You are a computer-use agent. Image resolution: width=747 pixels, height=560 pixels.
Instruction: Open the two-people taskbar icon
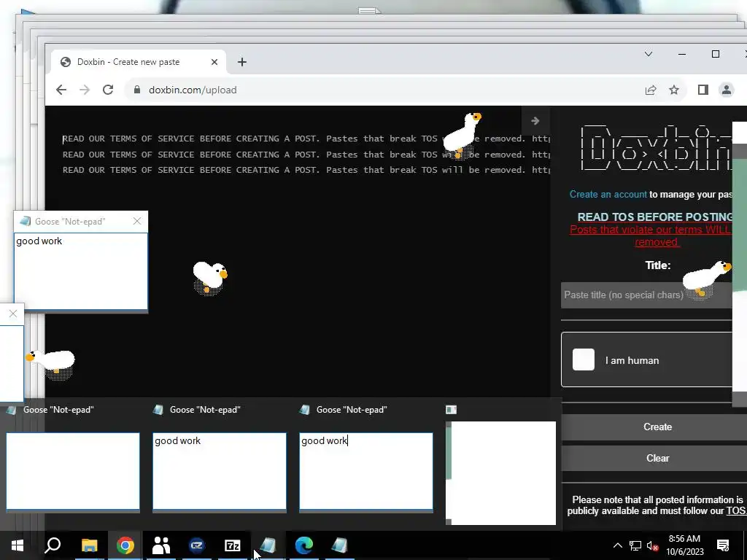[x=161, y=545]
